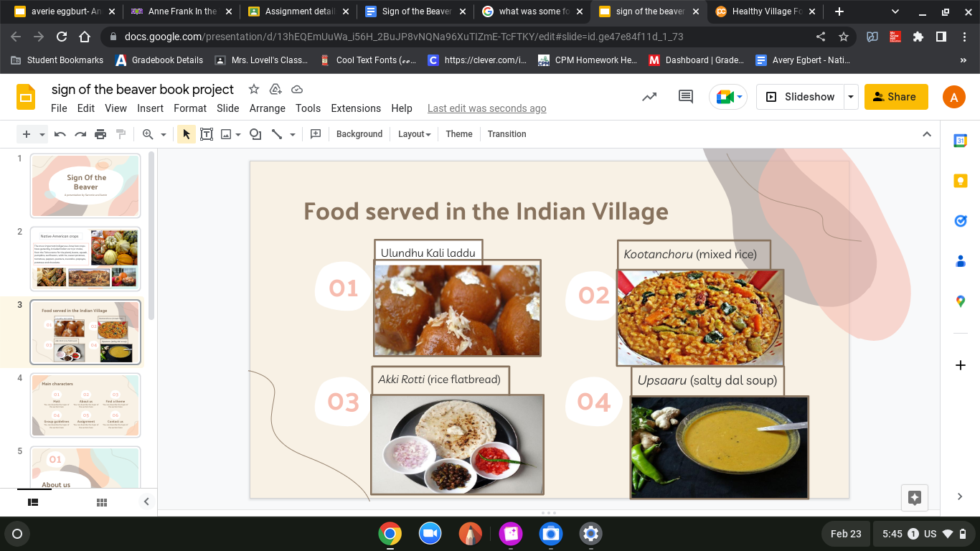
Task: Click the Explore button at bottom right
Action: 914,498
